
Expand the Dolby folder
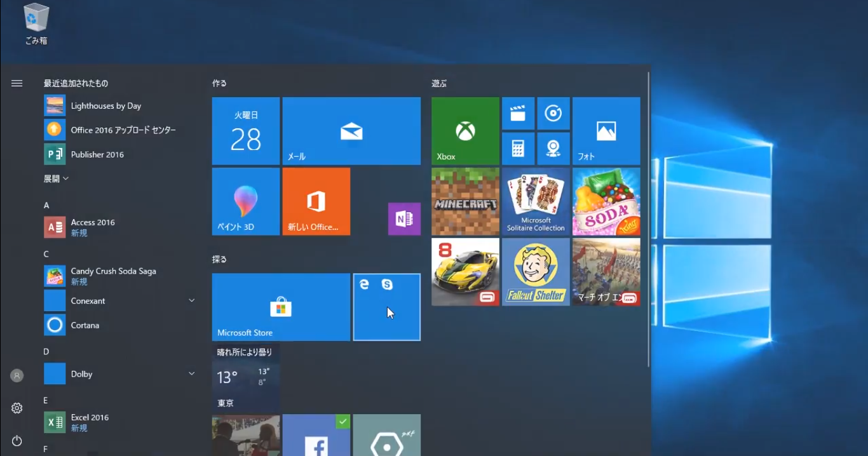(x=119, y=374)
